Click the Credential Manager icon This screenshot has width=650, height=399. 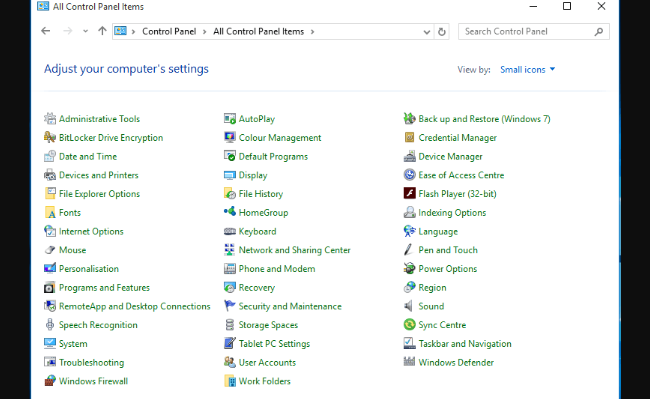point(410,138)
